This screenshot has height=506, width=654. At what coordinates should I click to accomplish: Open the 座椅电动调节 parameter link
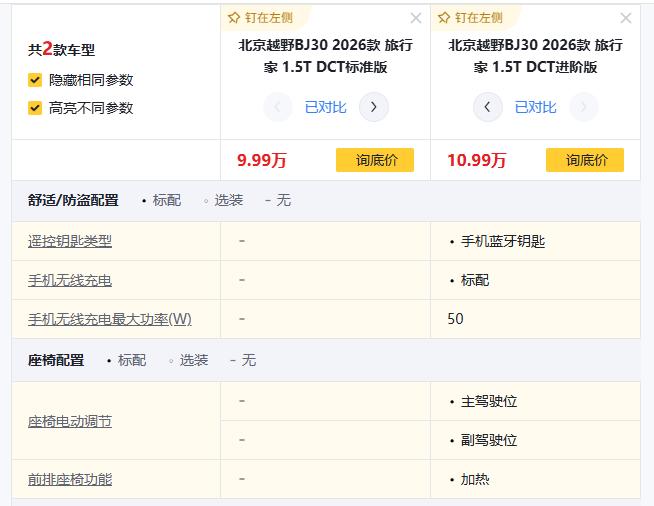(70, 421)
